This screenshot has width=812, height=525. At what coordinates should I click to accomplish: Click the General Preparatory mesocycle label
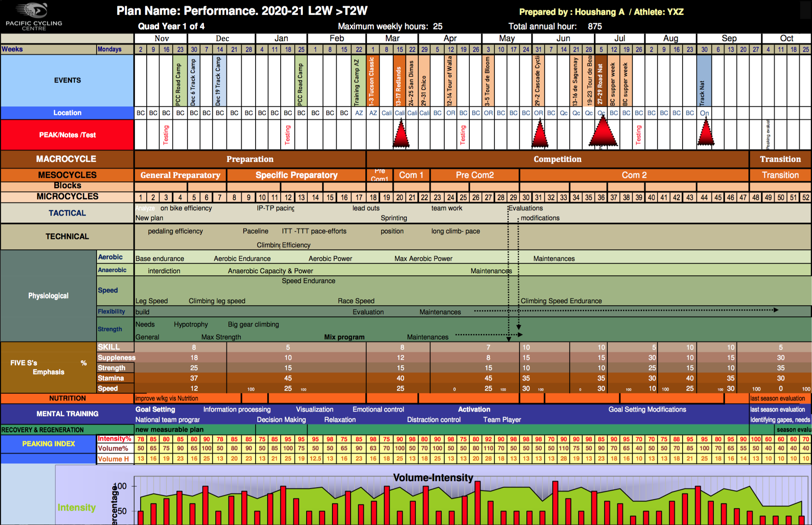(x=180, y=175)
